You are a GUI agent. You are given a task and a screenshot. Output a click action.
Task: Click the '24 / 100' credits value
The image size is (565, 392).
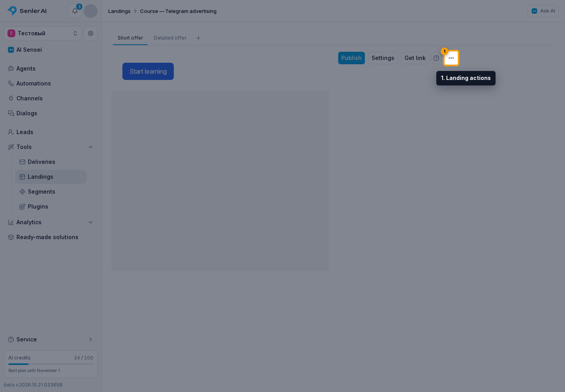pyautogui.click(x=84, y=358)
